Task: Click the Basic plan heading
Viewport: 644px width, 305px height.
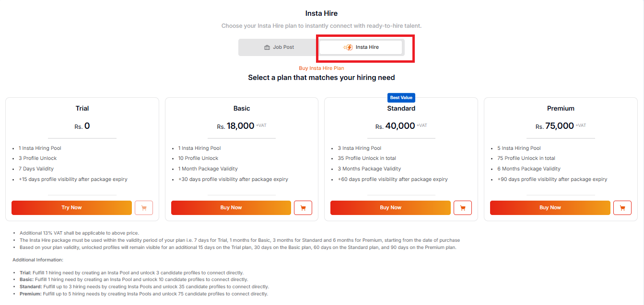Action: [242, 108]
